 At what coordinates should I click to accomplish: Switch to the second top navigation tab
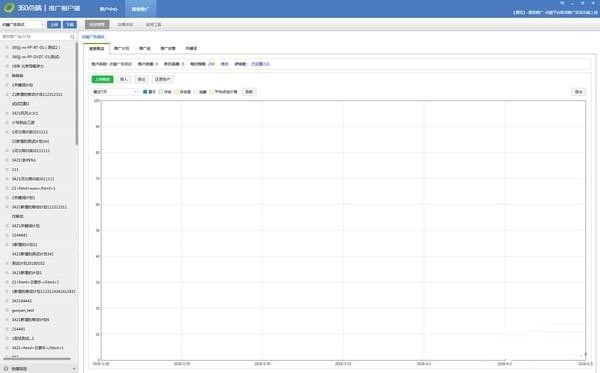(x=140, y=9)
